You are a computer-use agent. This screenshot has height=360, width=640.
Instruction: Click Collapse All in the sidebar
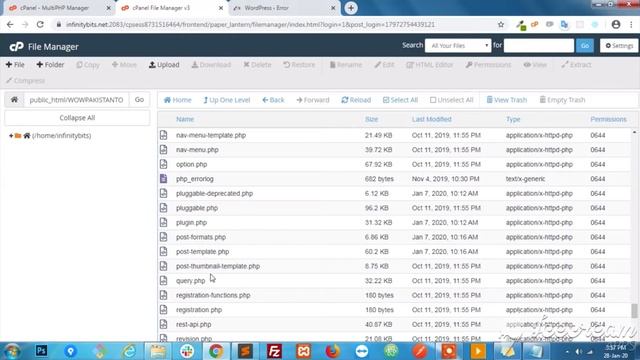tap(77, 118)
